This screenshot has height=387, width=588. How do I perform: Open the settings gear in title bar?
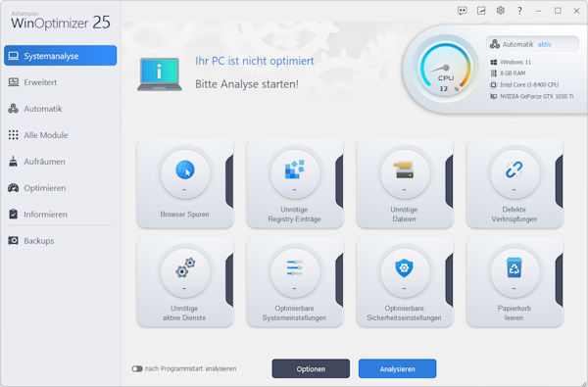coord(500,11)
